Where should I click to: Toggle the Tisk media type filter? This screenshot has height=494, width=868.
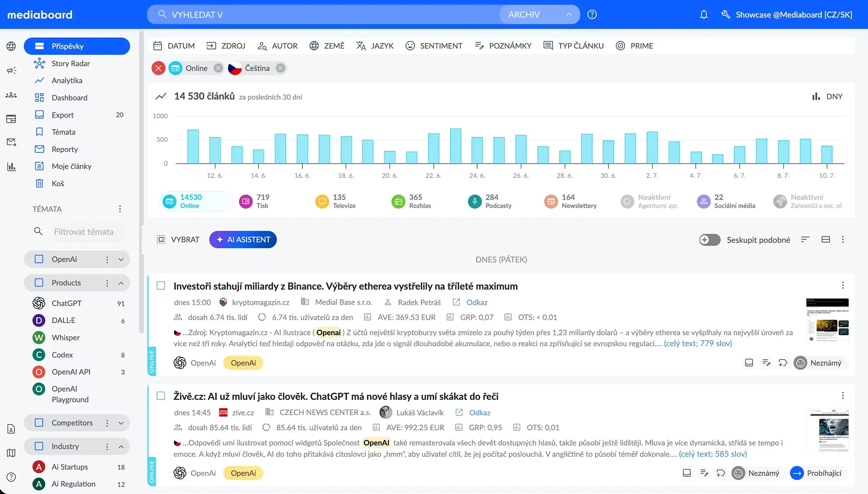pos(254,201)
